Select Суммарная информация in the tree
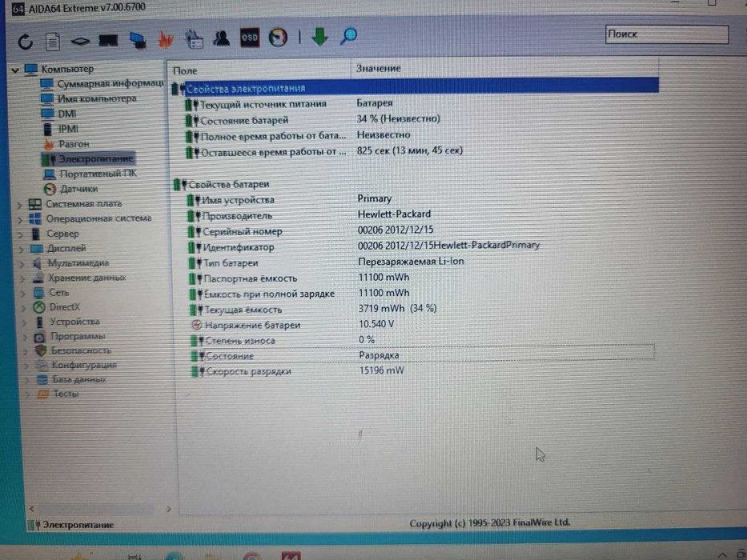 tap(102, 84)
